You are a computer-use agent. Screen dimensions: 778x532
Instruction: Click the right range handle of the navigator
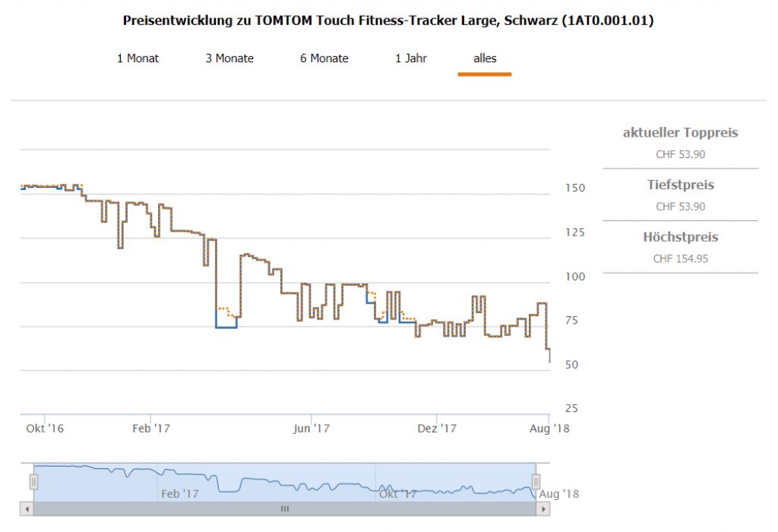[536, 482]
